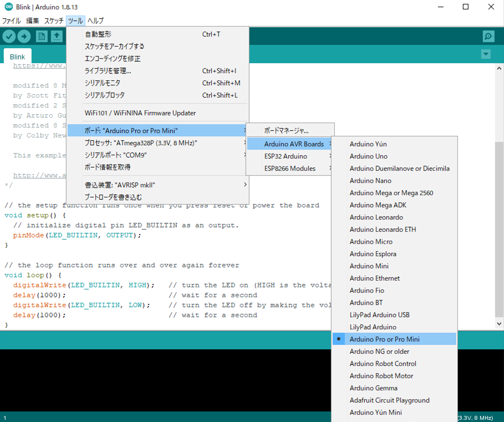Click the editor vertical scrollbar thumb
The width and height of the screenshot is (504, 422).
pos(499,230)
